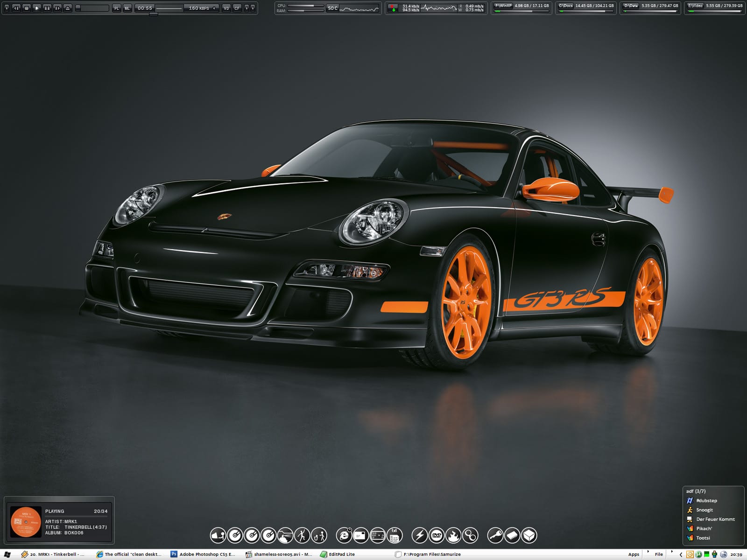Expand the Apps toolbar arrow
The height and width of the screenshot is (560, 747).
pyautogui.click(x=648, y=552)
